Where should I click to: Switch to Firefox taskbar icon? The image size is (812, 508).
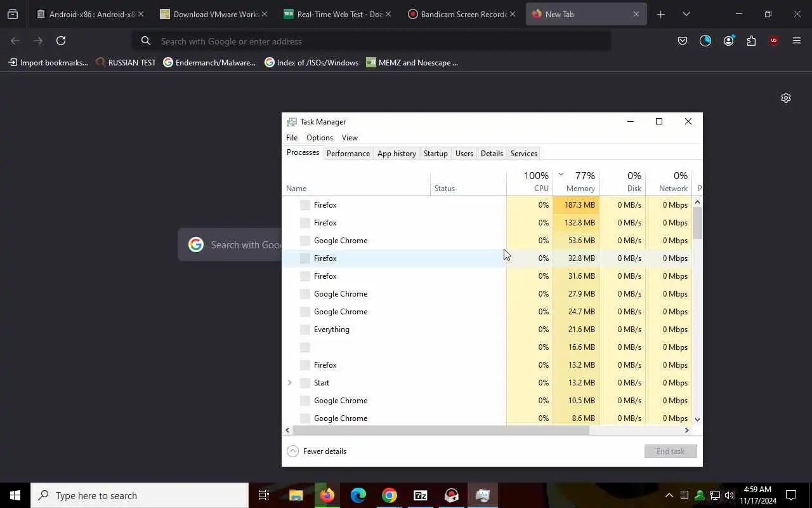[327, 495]
